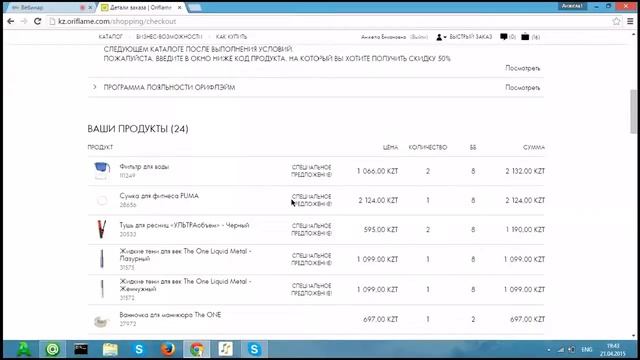The height and width of the screenshot is (360, 640).
Task: Bookmark page with the star icon
Action: coord(616,21)
